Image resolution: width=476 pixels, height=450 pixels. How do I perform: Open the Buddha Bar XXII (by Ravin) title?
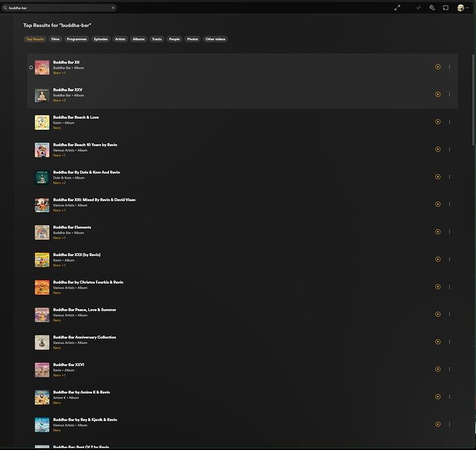[77, 255]
